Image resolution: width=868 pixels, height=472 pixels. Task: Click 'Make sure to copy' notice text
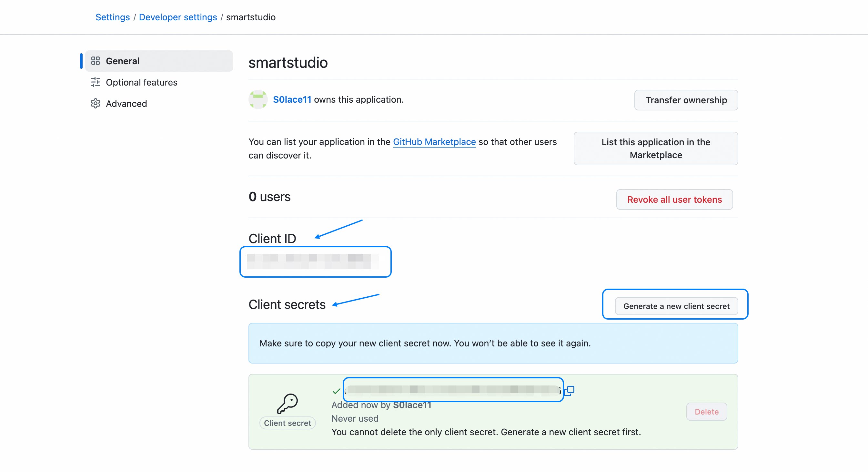click(x=425, y=343)
